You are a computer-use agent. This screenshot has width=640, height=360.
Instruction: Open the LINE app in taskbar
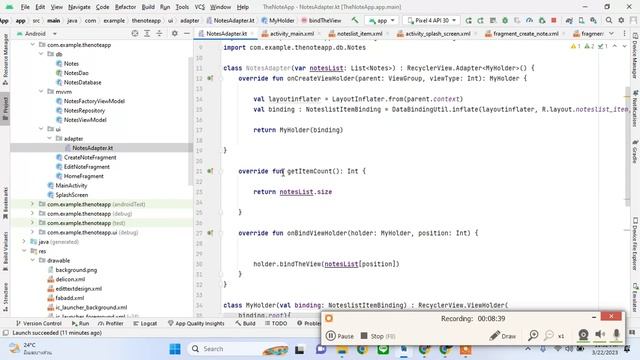point(383,349)
